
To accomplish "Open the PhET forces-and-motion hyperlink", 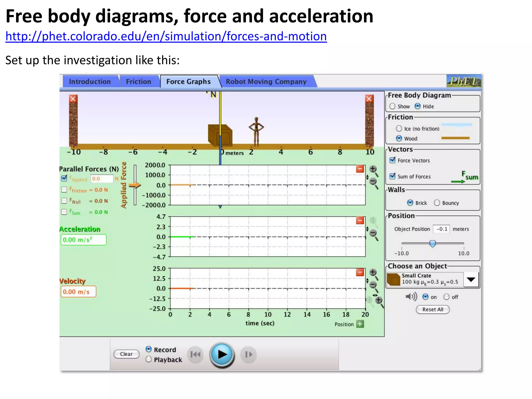I will tap(166, 36).
